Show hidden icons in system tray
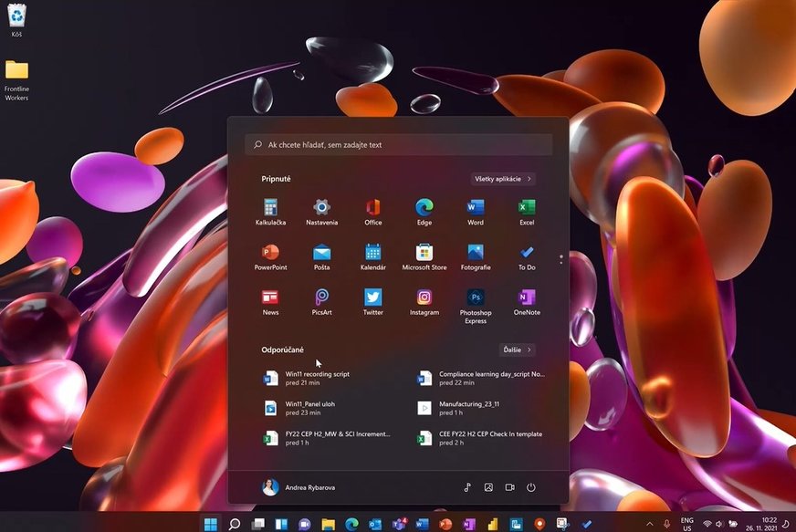796x532 pixels. coord(650,524)
